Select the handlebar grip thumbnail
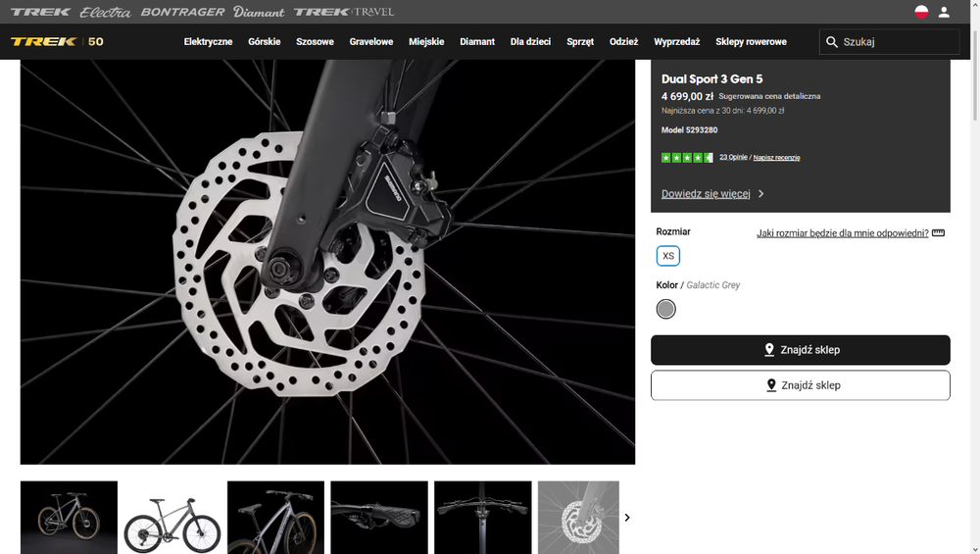 [x=379, y=517]
